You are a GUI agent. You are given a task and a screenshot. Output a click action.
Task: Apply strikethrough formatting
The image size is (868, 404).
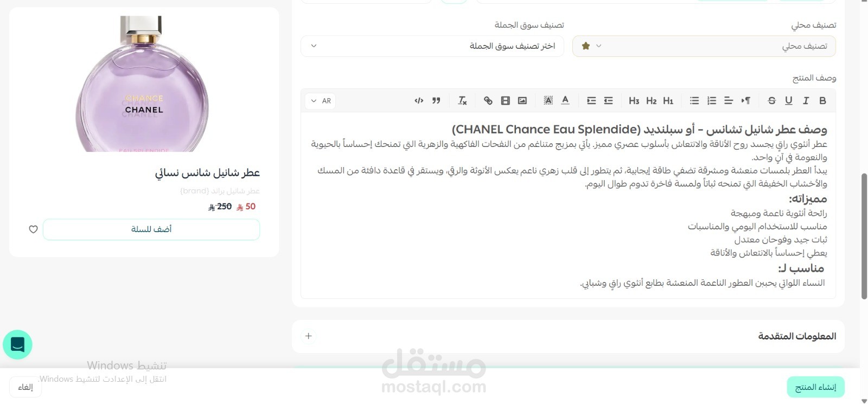click(771, 100)
